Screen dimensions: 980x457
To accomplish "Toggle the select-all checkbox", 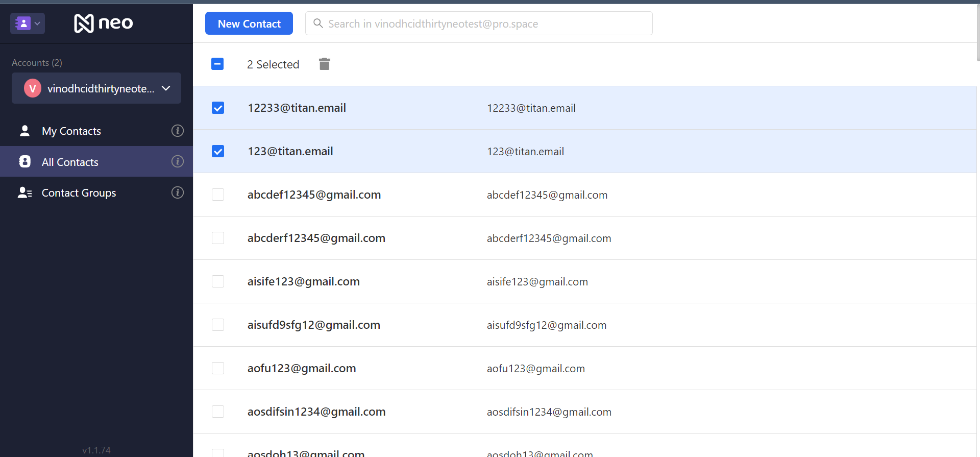I will point(217,64).
